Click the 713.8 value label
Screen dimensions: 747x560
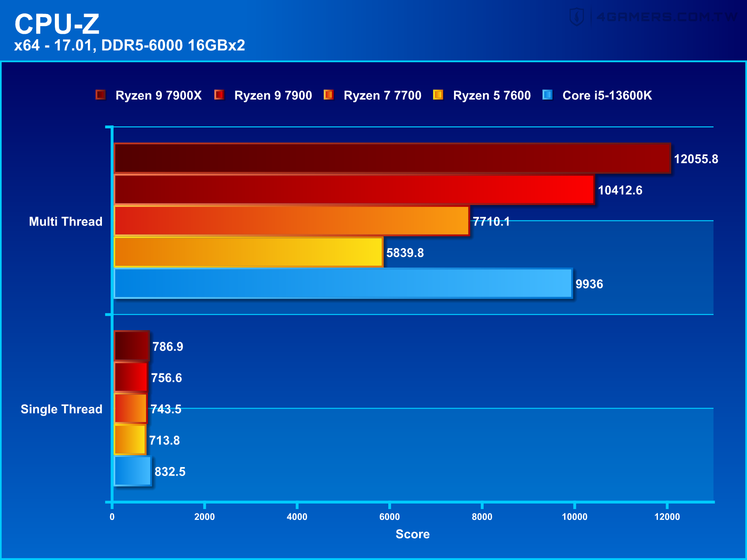coord(165,441)
